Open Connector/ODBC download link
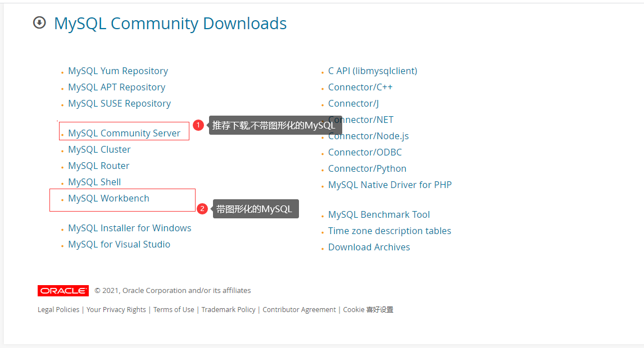 pos(365,152)
